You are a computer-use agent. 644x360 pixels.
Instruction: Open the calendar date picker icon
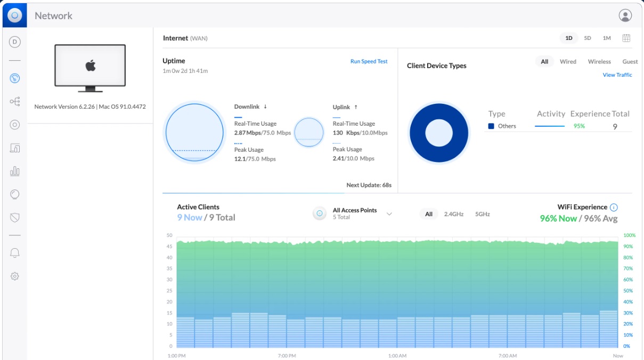coord(626,38)
